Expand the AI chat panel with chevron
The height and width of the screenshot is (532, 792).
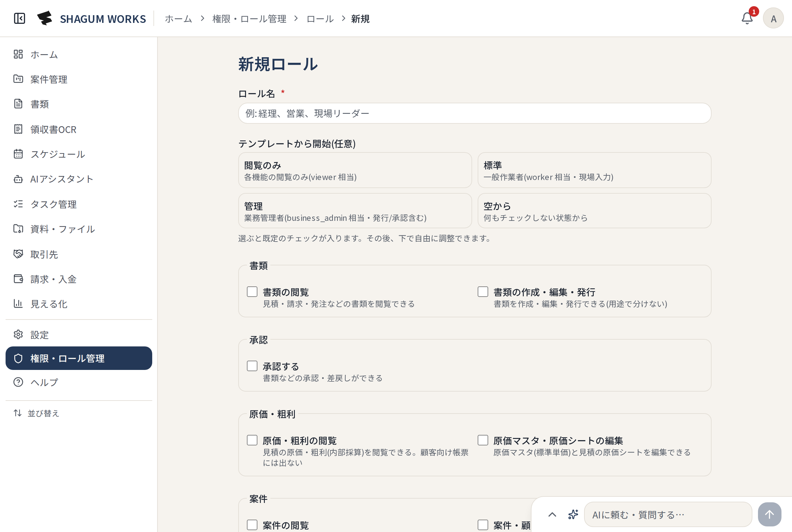552,514
